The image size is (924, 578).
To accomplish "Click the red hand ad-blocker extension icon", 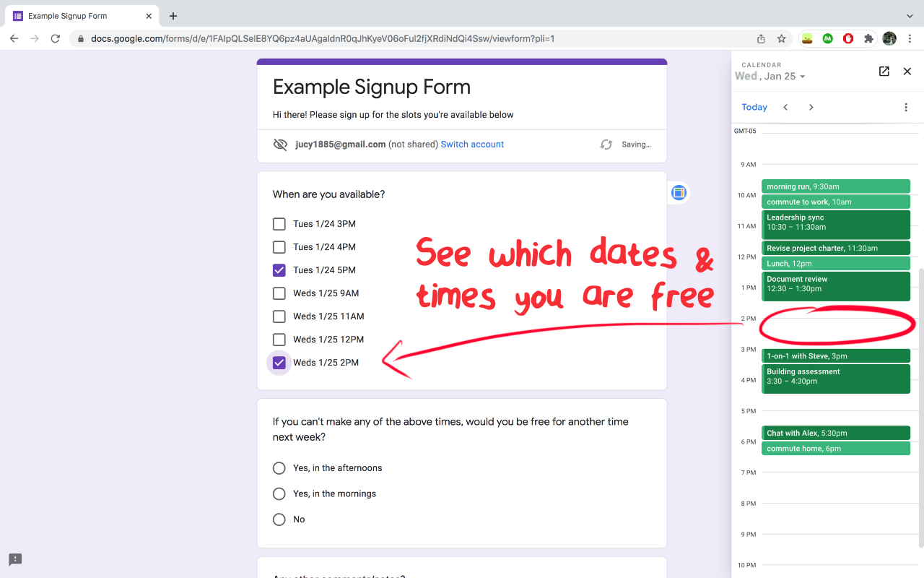I will coord(847,38).
